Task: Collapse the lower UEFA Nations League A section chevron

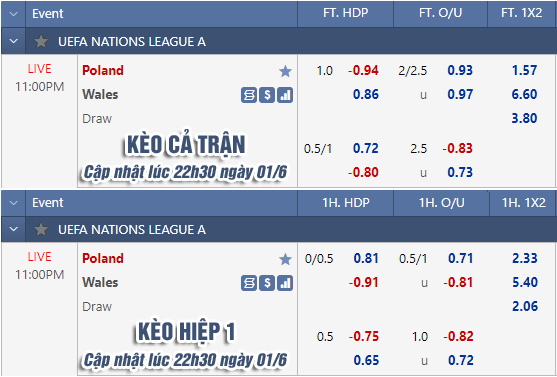Action: [13, 229]
